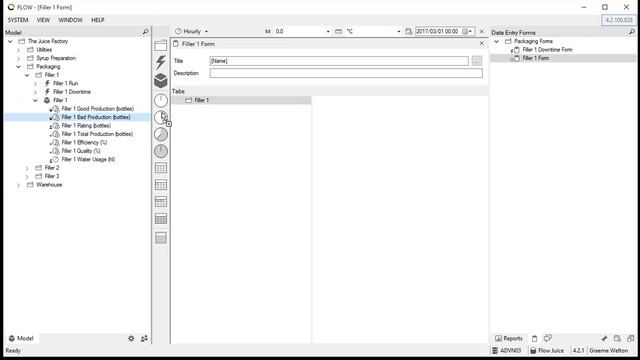The width and height of the screenshot is (640, 360).
Task: Expand the Filler 2 folder node
Action: (x=27, y=168)
